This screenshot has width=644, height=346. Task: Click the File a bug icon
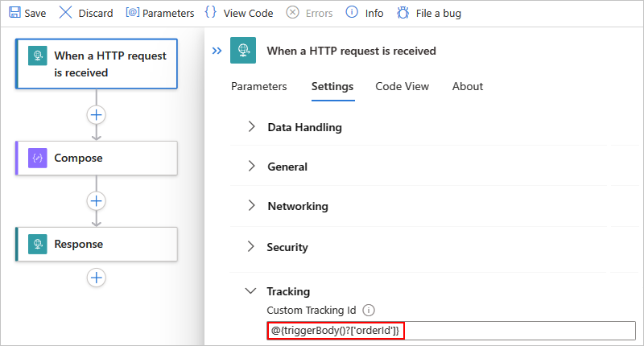tap(402, 13)
